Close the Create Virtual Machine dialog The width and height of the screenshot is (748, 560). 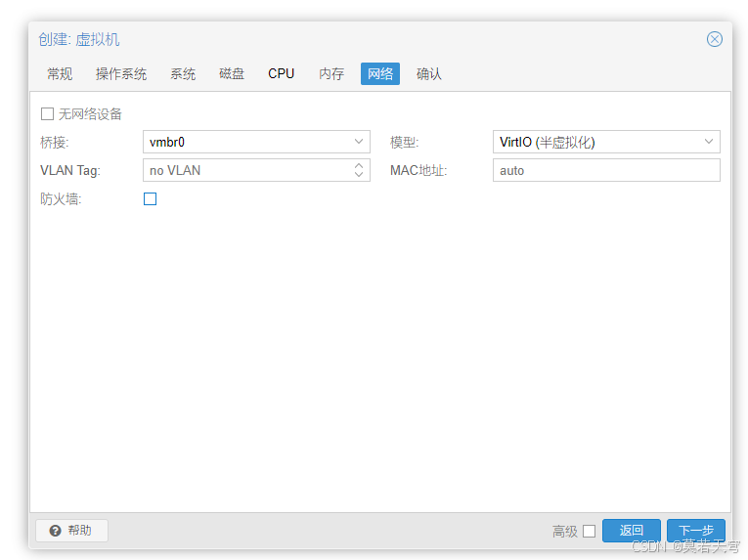[x=714, y=39]
